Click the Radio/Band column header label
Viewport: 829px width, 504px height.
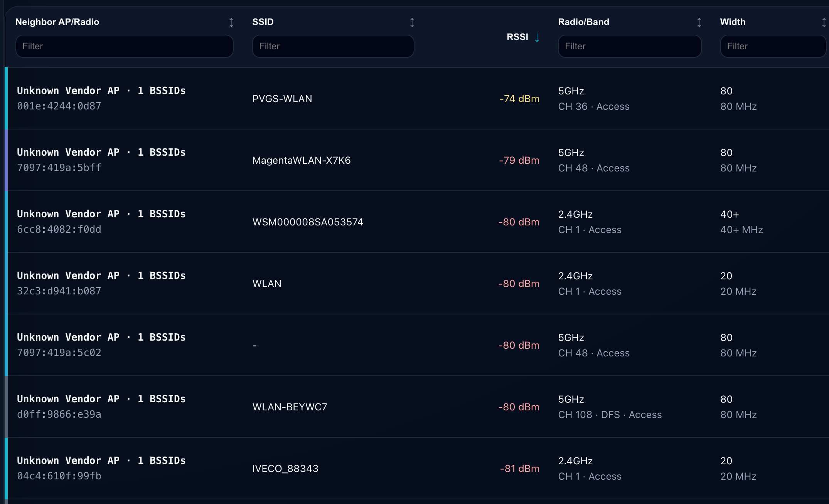coord(584,22)
